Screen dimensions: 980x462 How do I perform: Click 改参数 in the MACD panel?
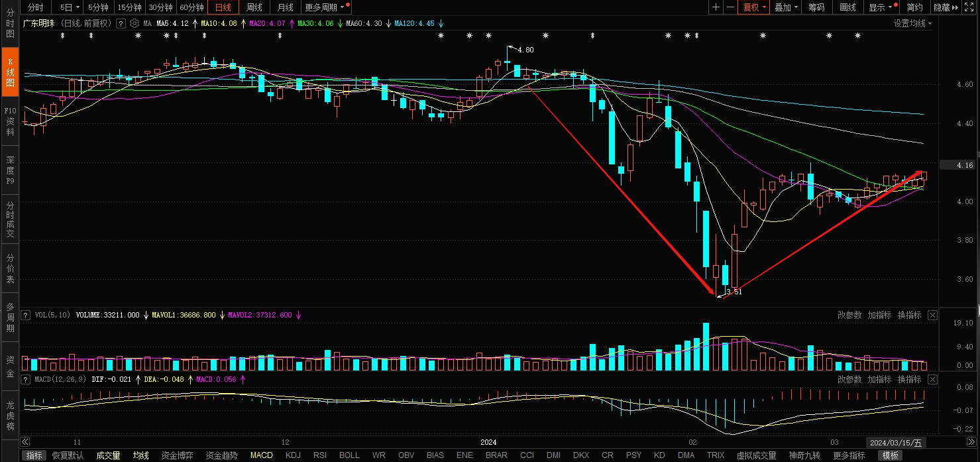(849, 379)
